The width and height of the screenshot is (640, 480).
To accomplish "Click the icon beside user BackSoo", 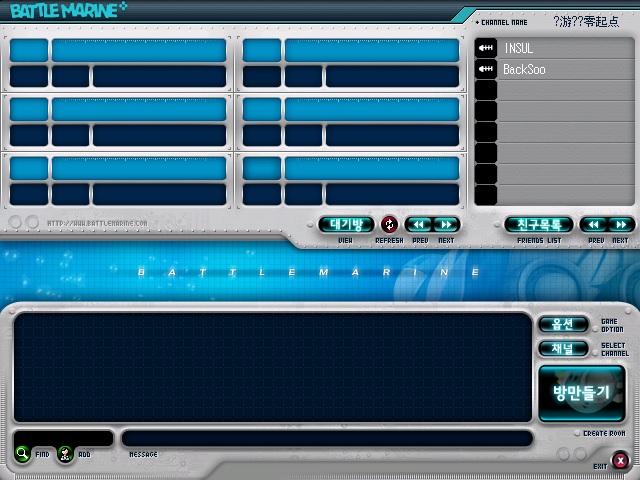I will tap(486, 69).
